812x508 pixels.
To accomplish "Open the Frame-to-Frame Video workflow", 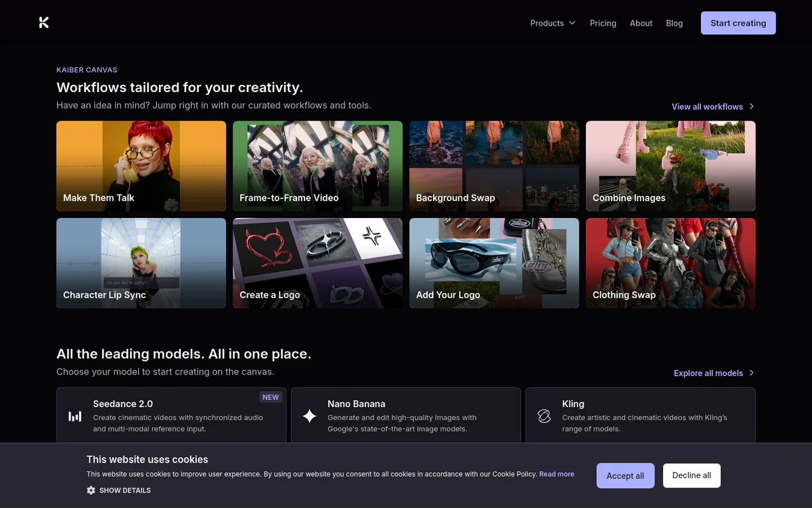I will [x=318, y=166].
